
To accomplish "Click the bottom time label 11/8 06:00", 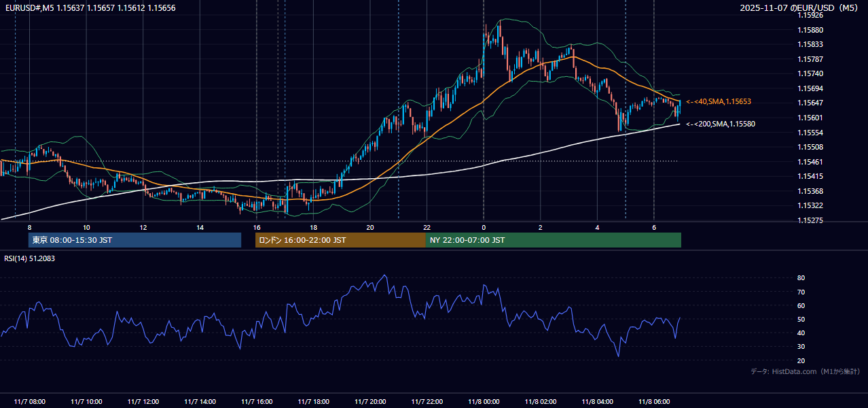I will pos(653,402).
